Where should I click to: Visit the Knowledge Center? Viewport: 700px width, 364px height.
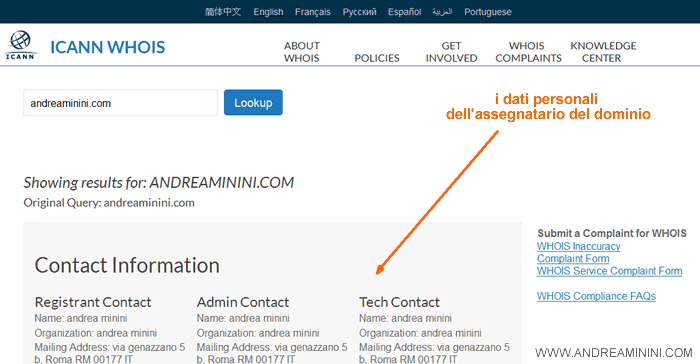pos(603,52)
